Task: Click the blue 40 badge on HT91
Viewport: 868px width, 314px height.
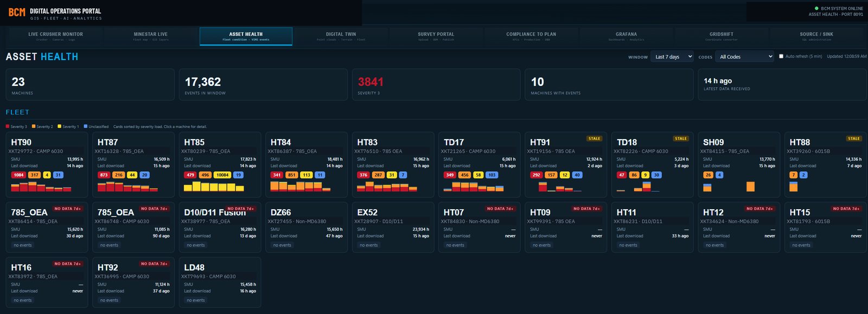Action: point(577,175)
